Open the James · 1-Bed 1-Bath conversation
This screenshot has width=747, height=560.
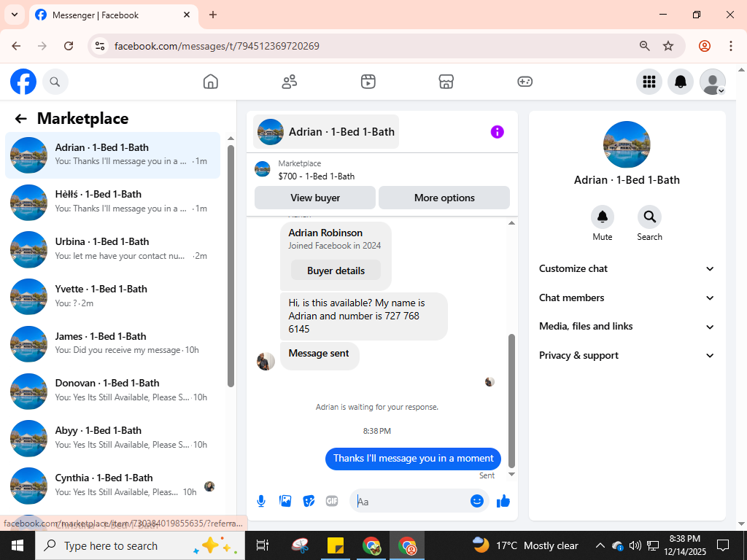[112, 343]
